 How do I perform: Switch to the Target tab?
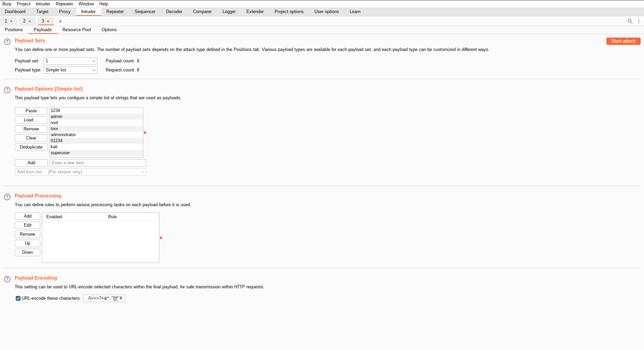[x=42, y=12]
